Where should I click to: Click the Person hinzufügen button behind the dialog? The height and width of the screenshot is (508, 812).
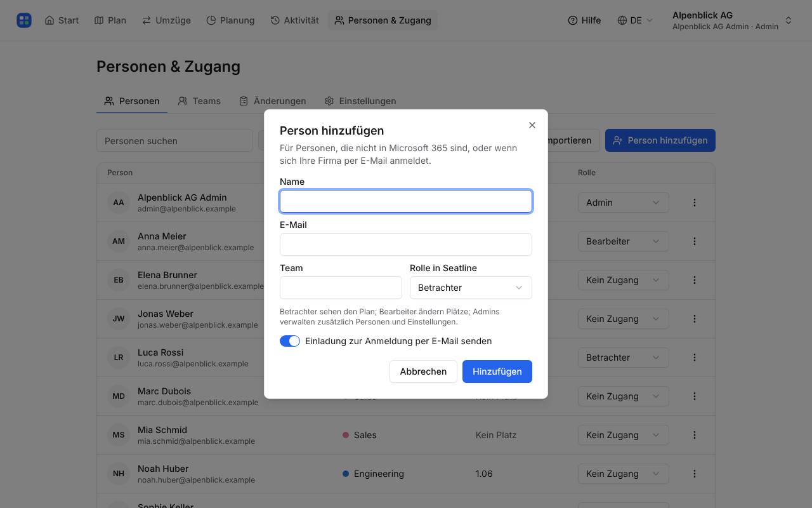coord(660,140)
